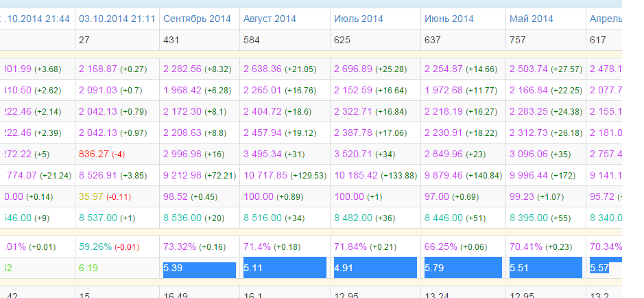Click the 2 042.13 cell with (+0.97)
Screen dimensions: 644x298
tap(113, 133)
